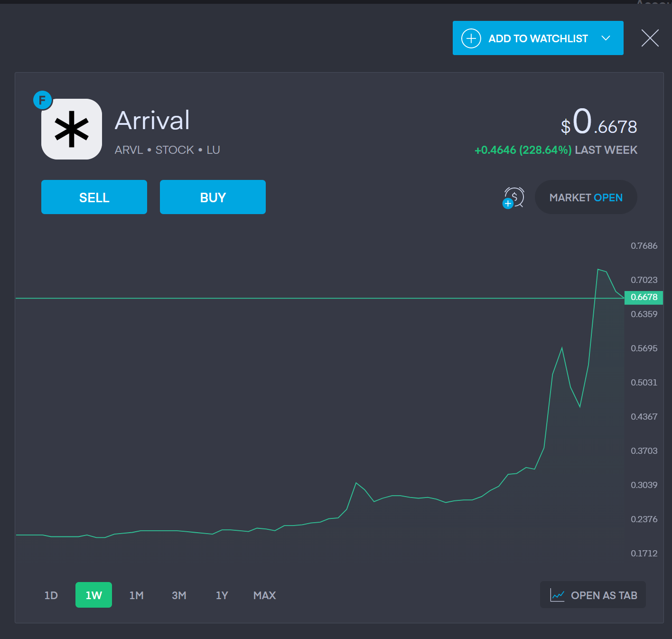Viewport: 672px width, 639px height.
Task: Expand the Add to Watchlist dropdown arrow
Action: [606, 38]
